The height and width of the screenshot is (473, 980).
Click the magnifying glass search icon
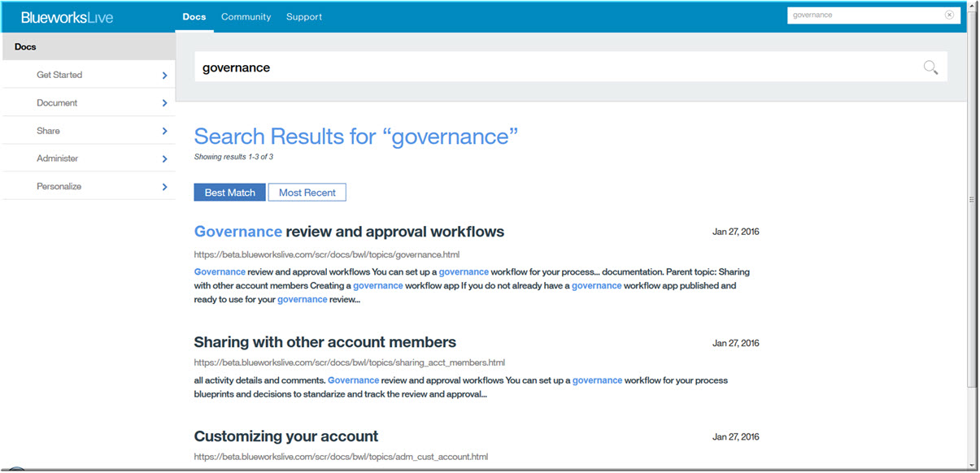(x=930, y=67)
